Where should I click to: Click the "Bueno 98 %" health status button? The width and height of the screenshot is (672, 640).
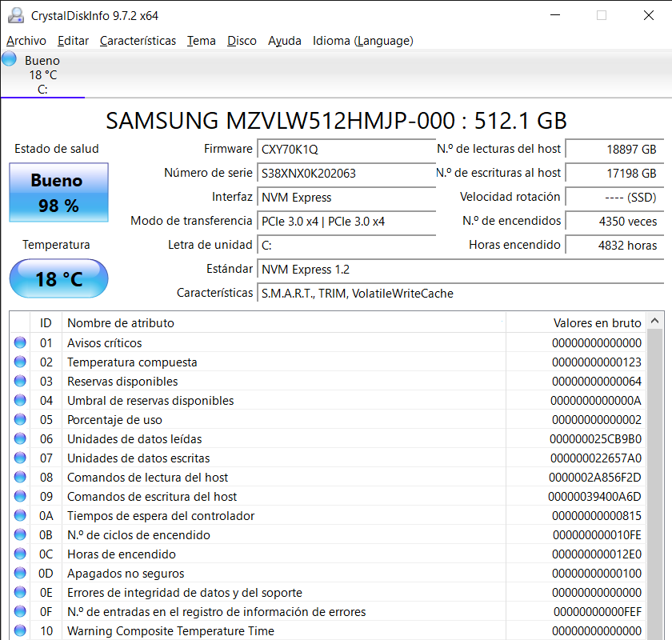point(58,192)
